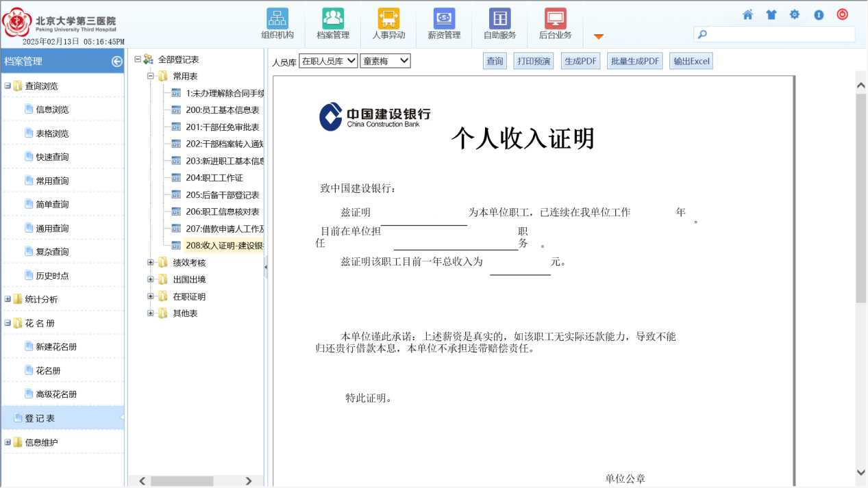Expand the 出国出境 tree folder
Screen dimensions: 868x488
(x=151, y=279)
